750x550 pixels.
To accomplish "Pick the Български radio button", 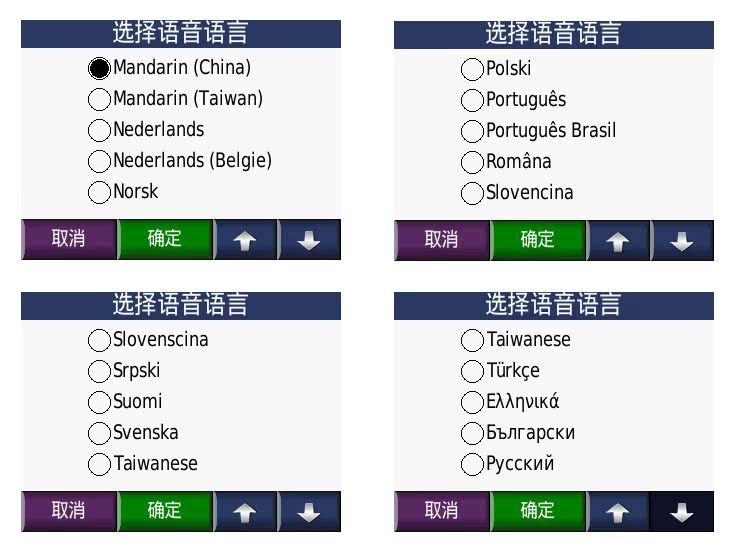I will click(x=472, y=433).
